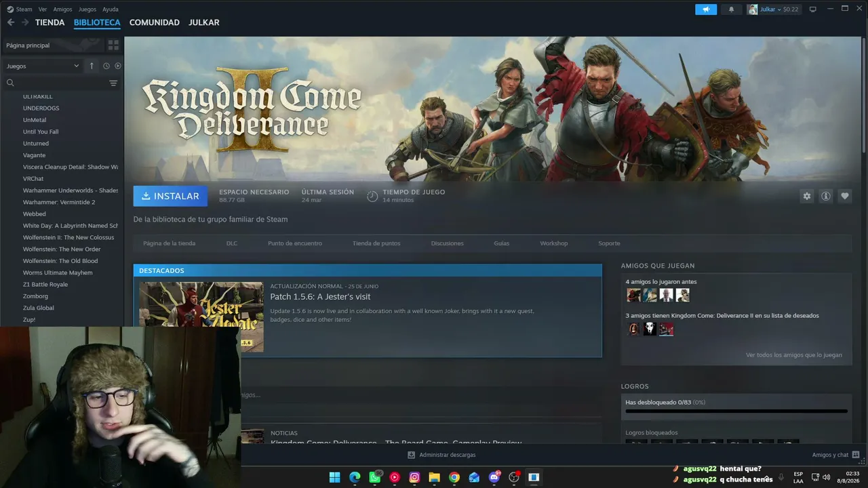This screenshot has width=868, height=488.
Task: Open Discord from the taskbar
Action: pos(494,477)
